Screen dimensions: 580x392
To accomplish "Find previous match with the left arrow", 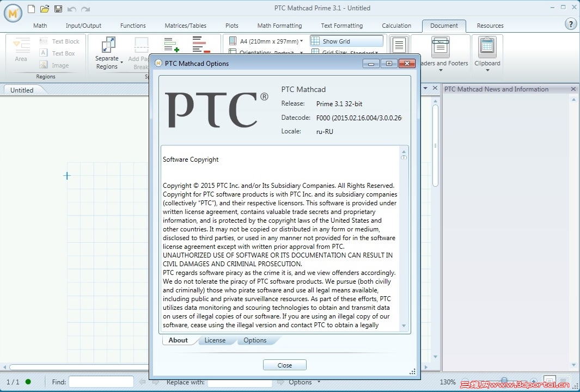I will (x=142, y=382).
